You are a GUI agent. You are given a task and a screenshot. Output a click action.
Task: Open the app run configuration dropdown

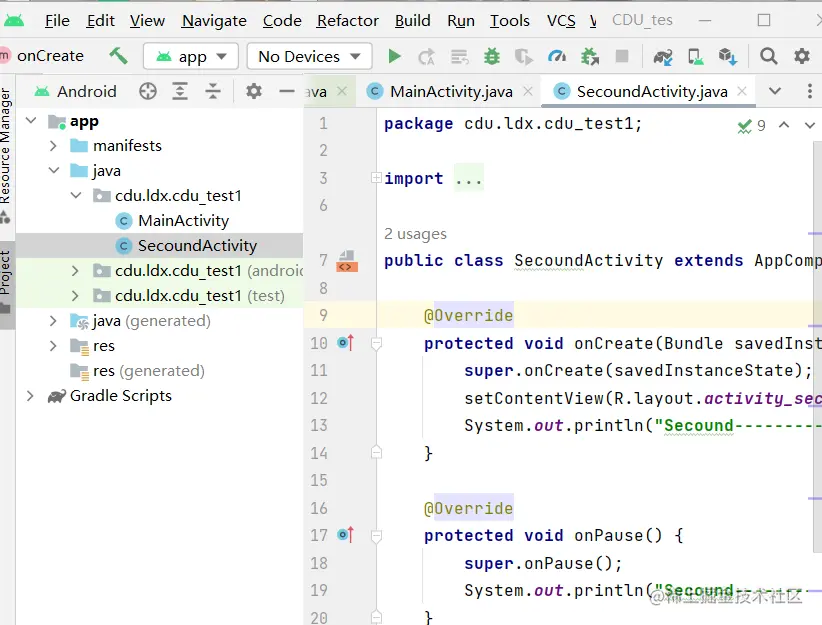(x=191, y=56)
